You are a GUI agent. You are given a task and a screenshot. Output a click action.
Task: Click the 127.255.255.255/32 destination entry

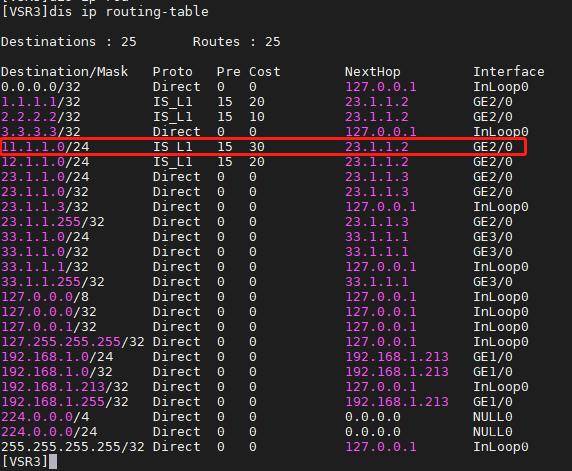tap(73, 342)
